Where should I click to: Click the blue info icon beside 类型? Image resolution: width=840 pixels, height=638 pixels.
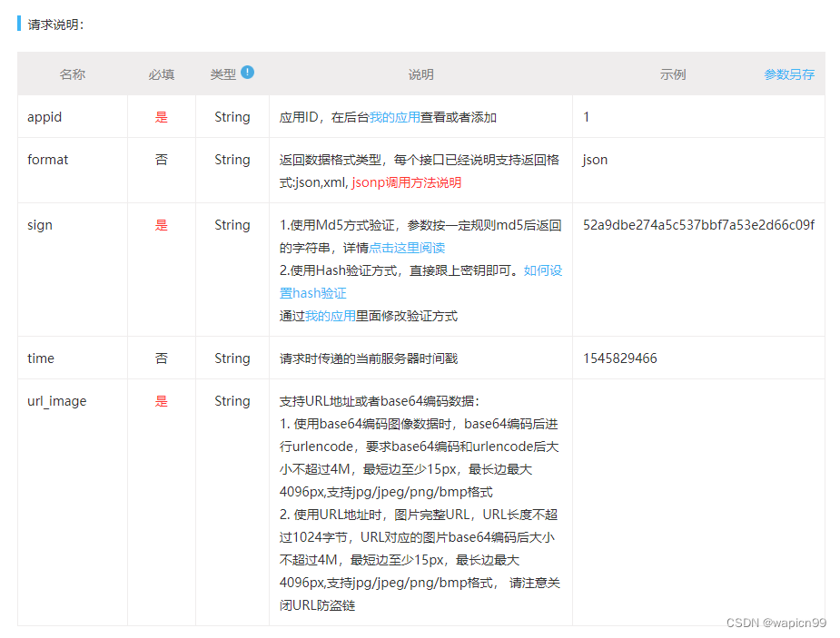[247, 72]
